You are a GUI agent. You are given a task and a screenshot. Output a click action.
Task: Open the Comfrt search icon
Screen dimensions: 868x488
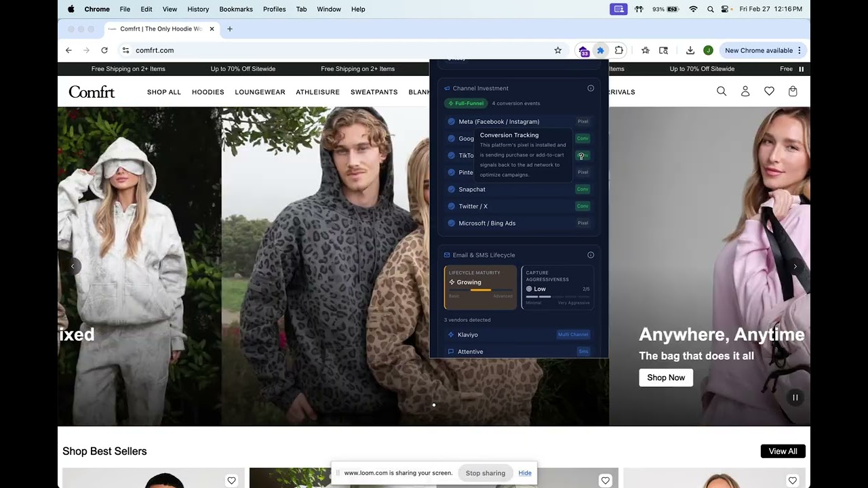[x=722, y=91]
